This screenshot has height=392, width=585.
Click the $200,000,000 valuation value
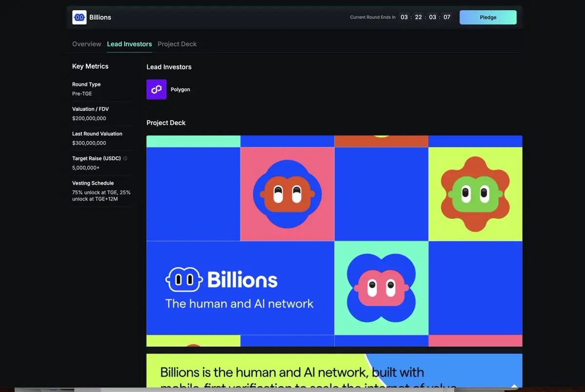tap(89, 118)
